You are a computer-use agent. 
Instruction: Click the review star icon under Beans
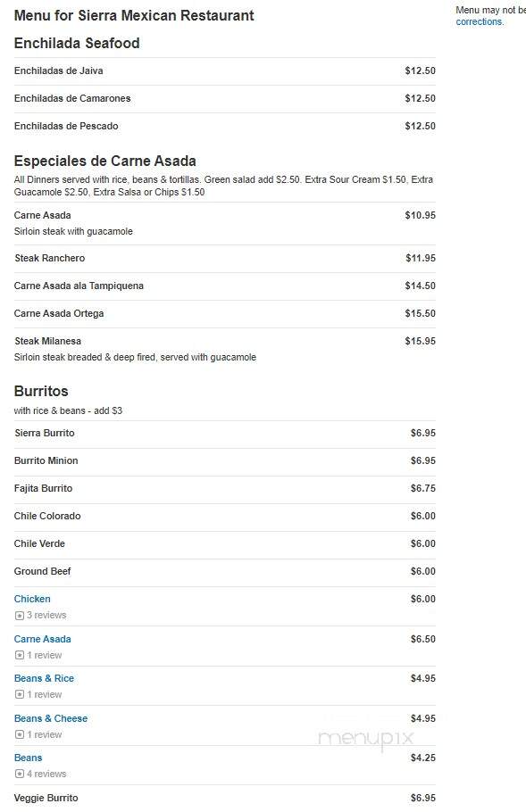click(x=20, y=775)
